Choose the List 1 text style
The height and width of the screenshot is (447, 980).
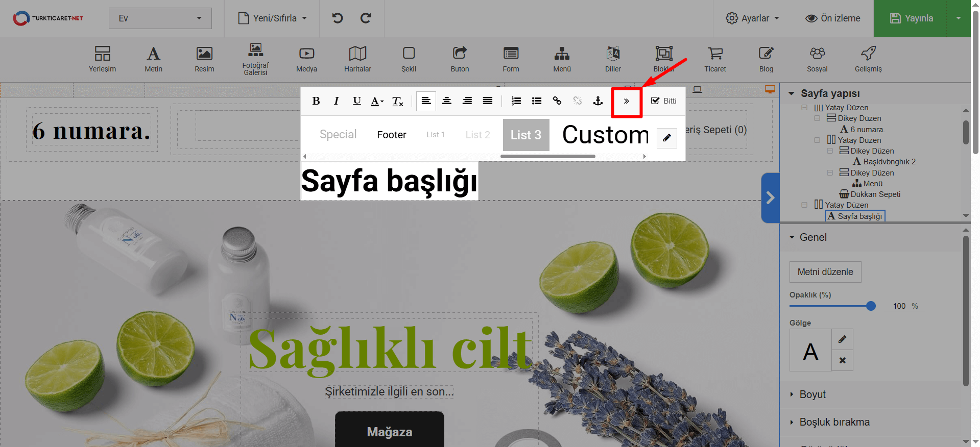(436, 135)
